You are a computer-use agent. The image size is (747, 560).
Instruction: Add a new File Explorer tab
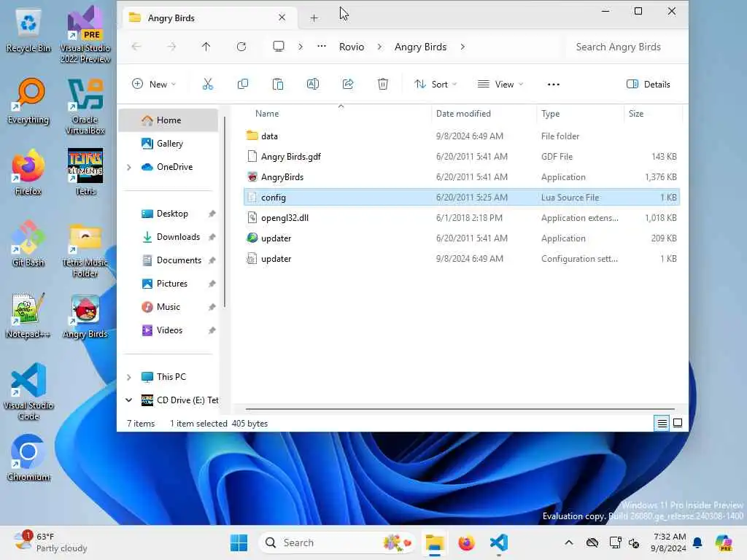click(x=314, y=18)
